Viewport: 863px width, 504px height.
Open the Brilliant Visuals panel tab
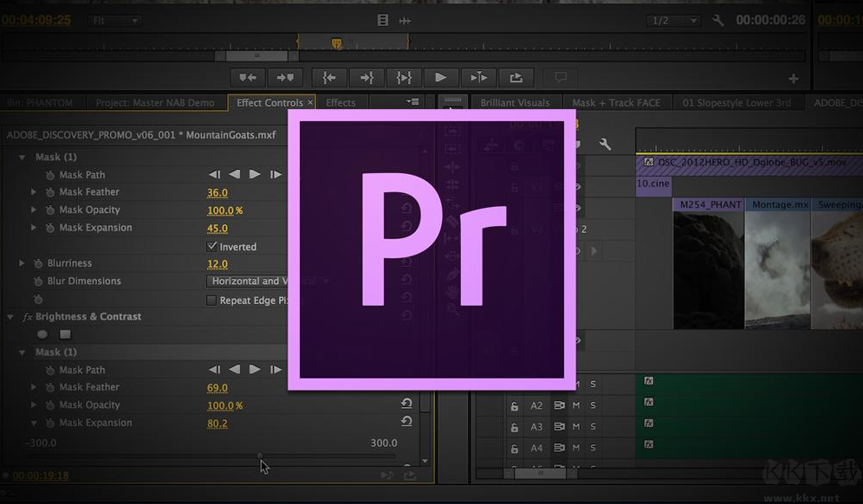[x=516, y=101]
